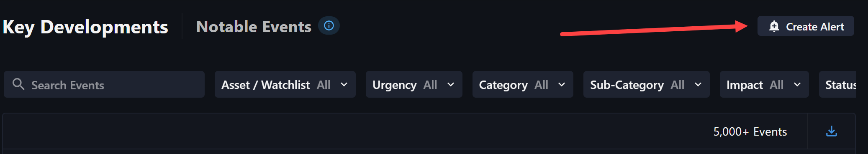The width and height of the screenshot is (868, 154).
Task: Expand the Category filter dropdown
Action: pyautogui.click(x=523, y=84)
